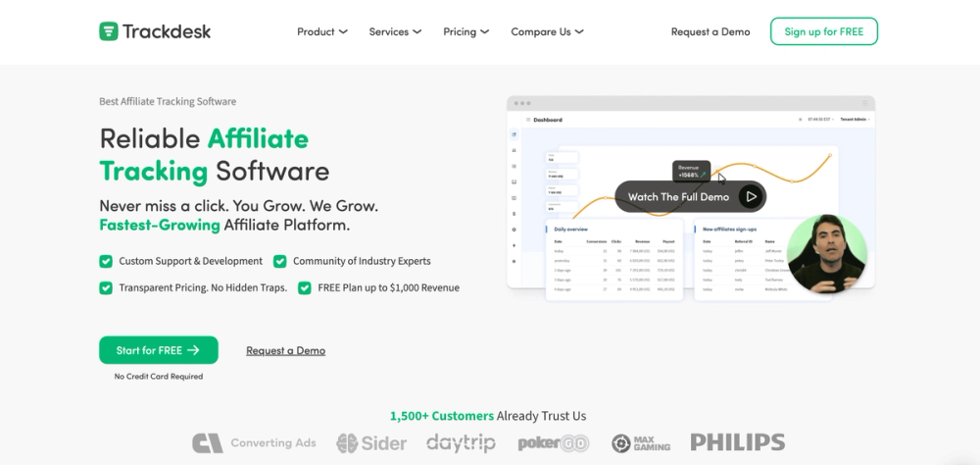
Task: Click the Converting Ads logo
Action: click(x=254, y=443)
